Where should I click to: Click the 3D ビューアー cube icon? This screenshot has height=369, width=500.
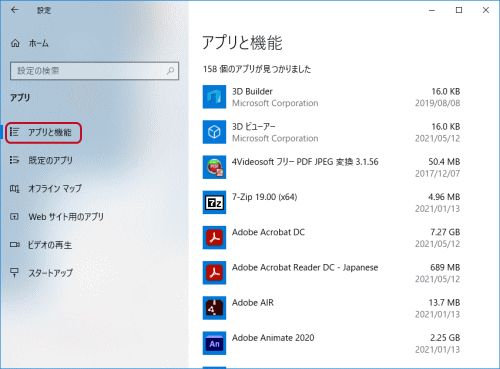[214, 132]
